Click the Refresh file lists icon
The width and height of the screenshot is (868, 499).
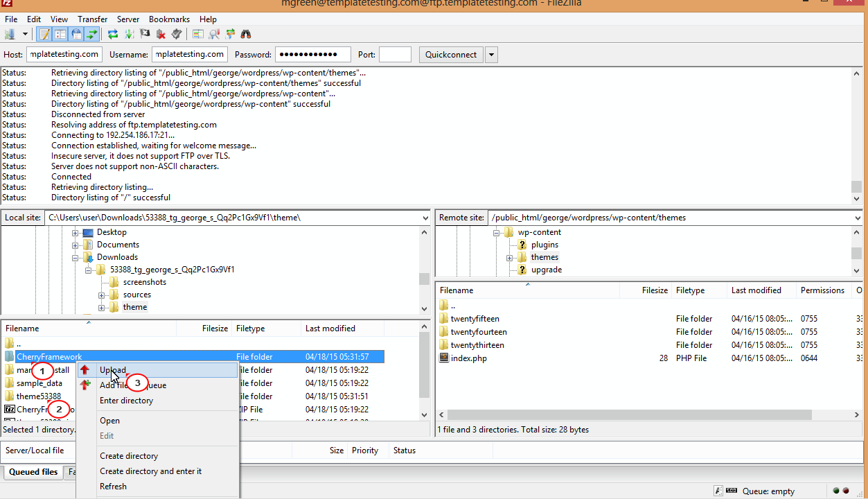(x=112, y=34)
